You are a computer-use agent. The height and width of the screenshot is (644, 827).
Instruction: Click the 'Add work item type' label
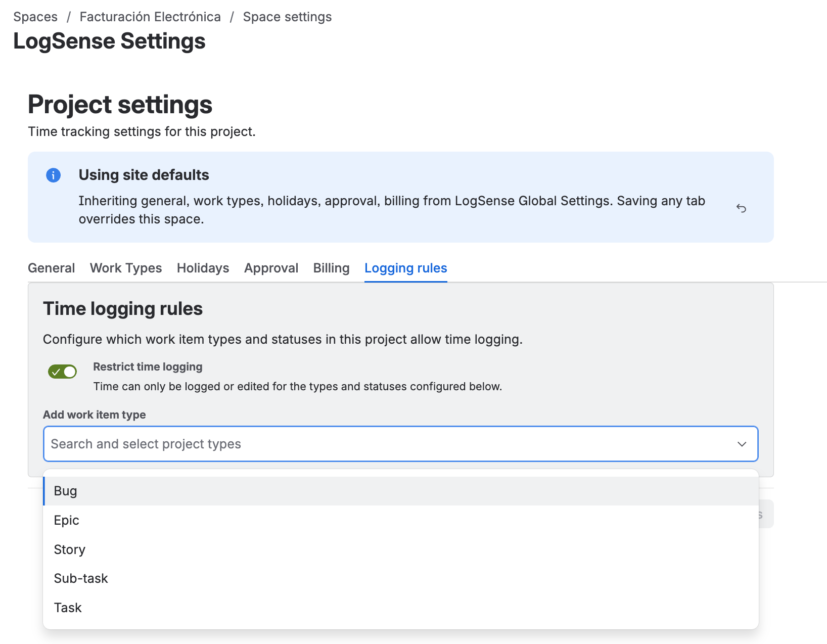coord(94,415)
